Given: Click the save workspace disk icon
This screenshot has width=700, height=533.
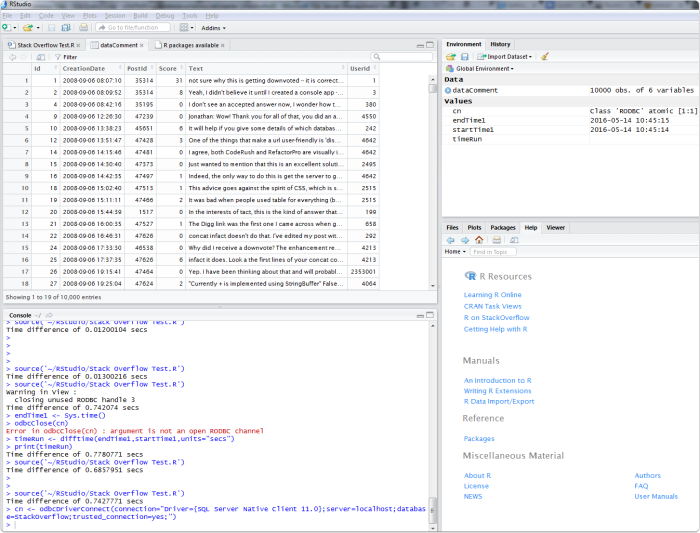Looking at the screenshot, I should [x=464, y=57].
